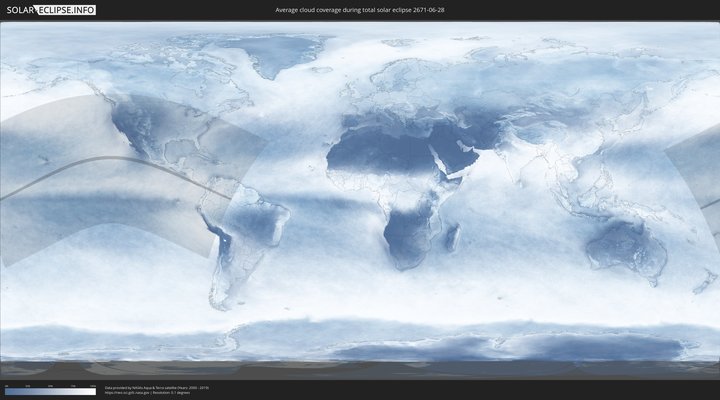This screenshot has width=720, height=400.
Task: Click the cloud coverage color gradient legend
Action: pos(51,392)
